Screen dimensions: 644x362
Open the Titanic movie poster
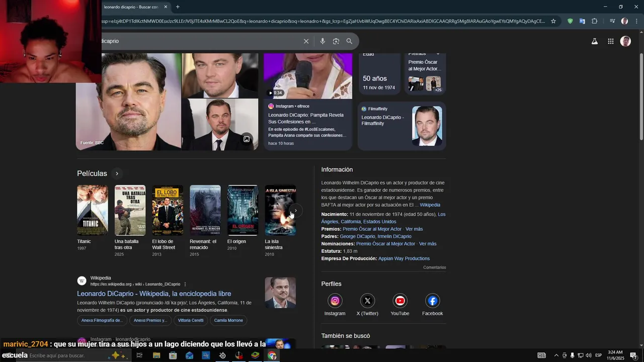92,210
